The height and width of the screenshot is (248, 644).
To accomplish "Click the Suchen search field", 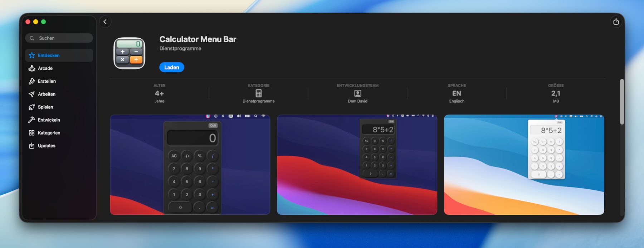I will tap(59, 38).
